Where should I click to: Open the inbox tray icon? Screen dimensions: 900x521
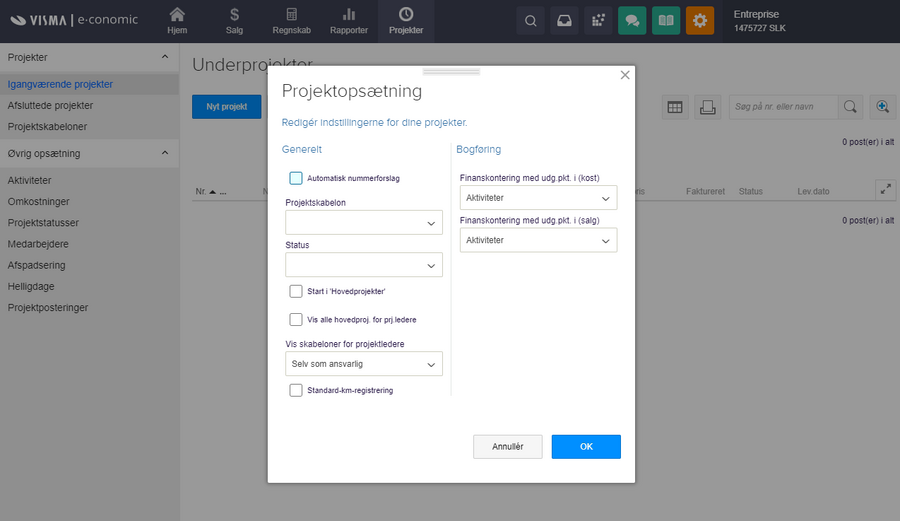tap(565, 20)
